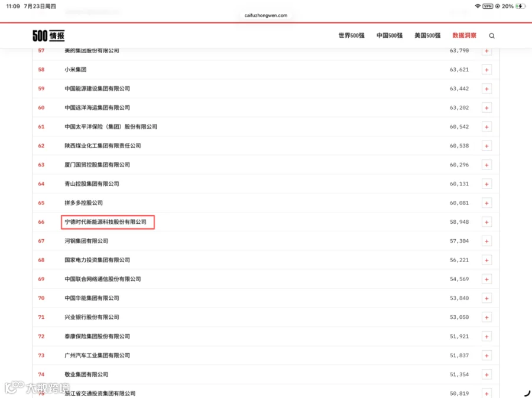
Task: Open 河钢集团有限公司 link
Action: [x=86, y=241]
